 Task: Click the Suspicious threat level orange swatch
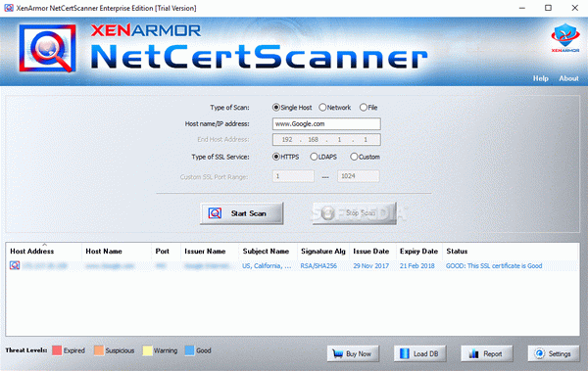(99, 350)
